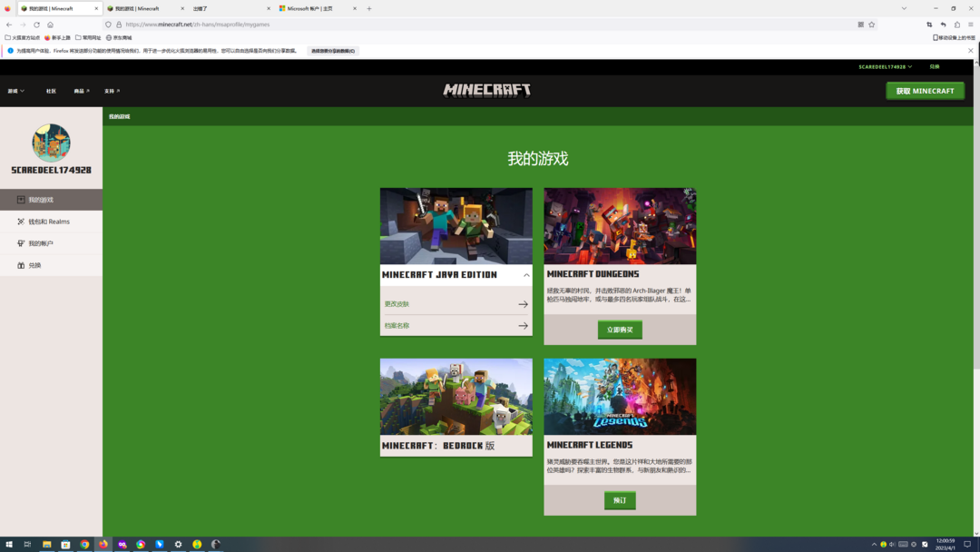980x552 pixels.
Task: Click the shield tracking protection icon
Action: (108, 25)
